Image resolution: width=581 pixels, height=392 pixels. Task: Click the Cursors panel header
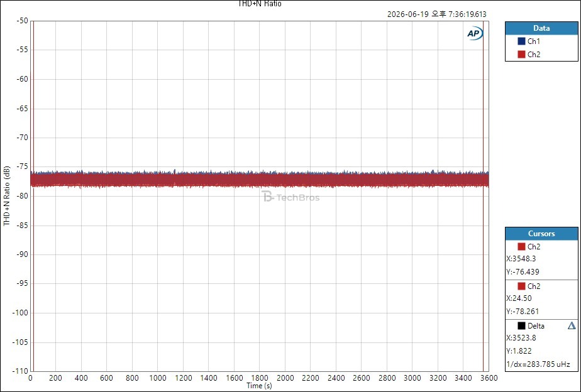click(541, 234)
